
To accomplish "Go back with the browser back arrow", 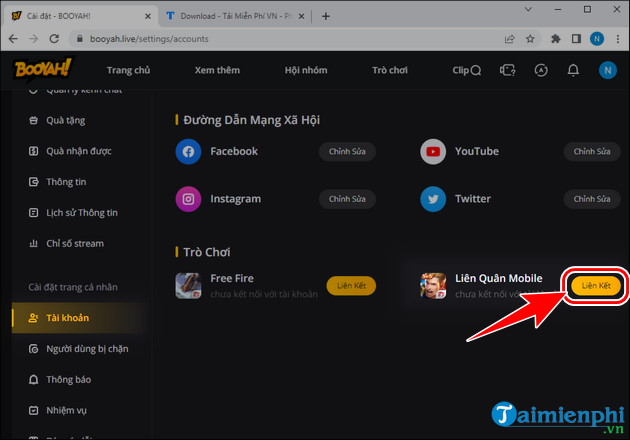I will click(13, 39).
